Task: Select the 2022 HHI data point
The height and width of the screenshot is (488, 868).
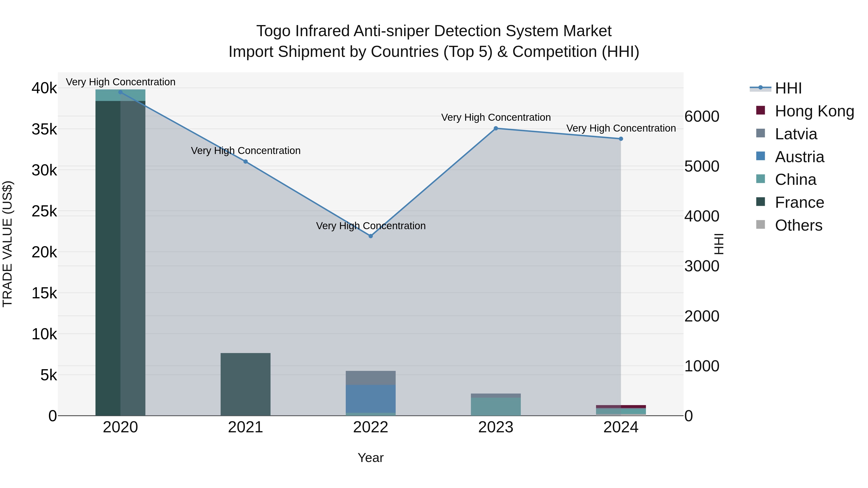Action: 371,236
